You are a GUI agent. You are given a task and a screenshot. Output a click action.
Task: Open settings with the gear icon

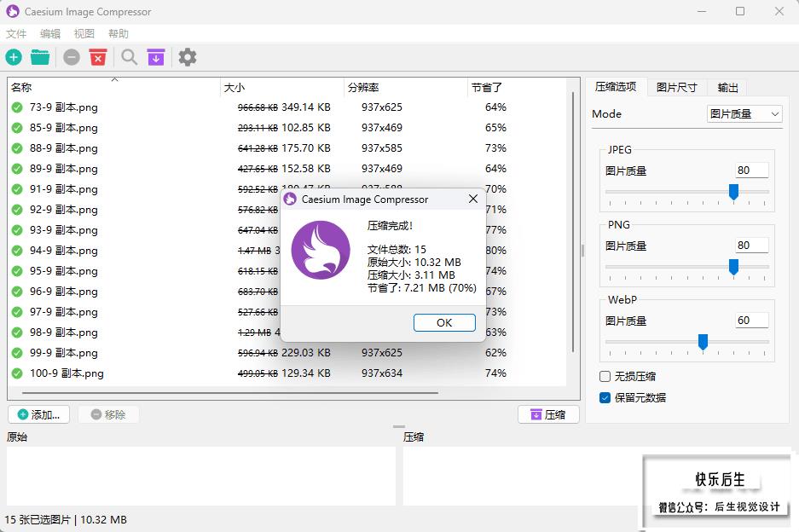188,57
